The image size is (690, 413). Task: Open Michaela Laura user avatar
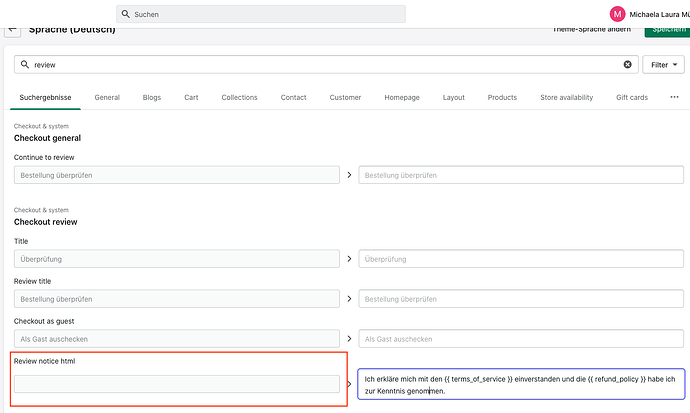coord(616,14)
